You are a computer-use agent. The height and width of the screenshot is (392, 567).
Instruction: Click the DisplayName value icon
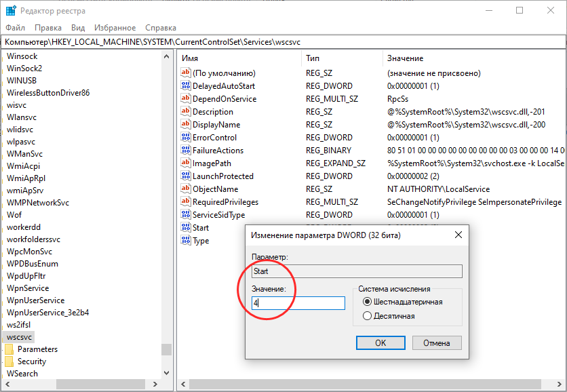coord(186,124)
